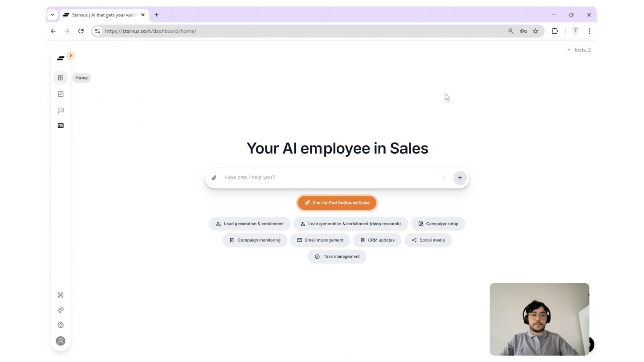Click the webcam video thumbnail

pyautogui.click(x=539, y=319)
